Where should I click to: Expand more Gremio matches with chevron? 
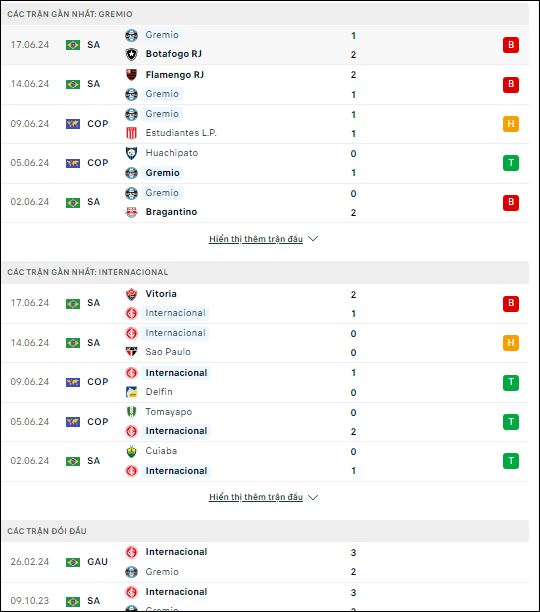coord(313,238)
